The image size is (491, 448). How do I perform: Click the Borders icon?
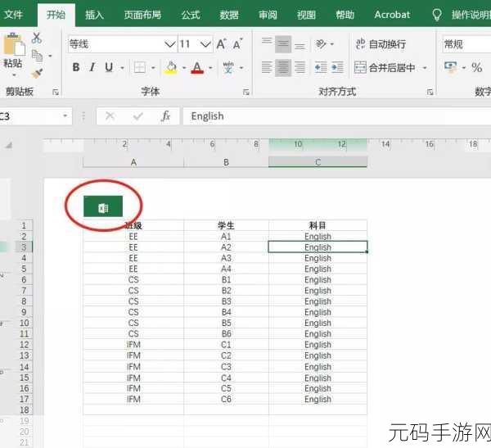(x=140, y=67)
